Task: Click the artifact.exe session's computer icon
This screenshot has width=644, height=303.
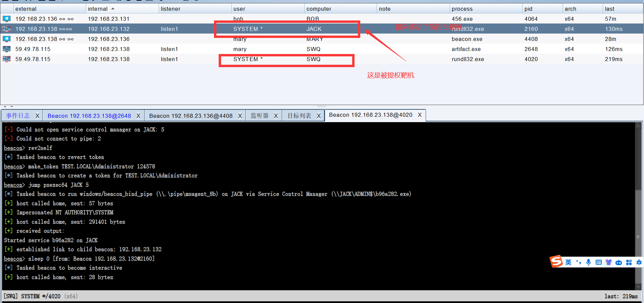Action: [7, 49]
